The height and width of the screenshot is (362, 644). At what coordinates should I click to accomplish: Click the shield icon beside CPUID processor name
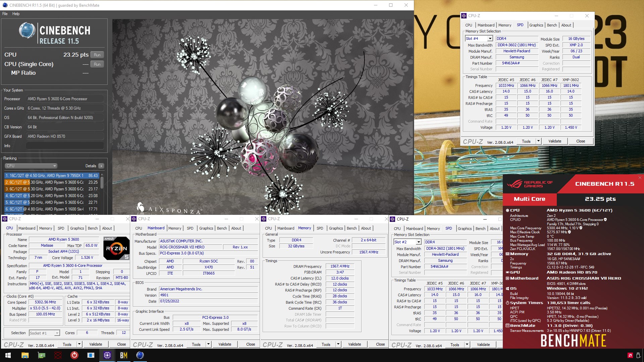tap(605, 220)
